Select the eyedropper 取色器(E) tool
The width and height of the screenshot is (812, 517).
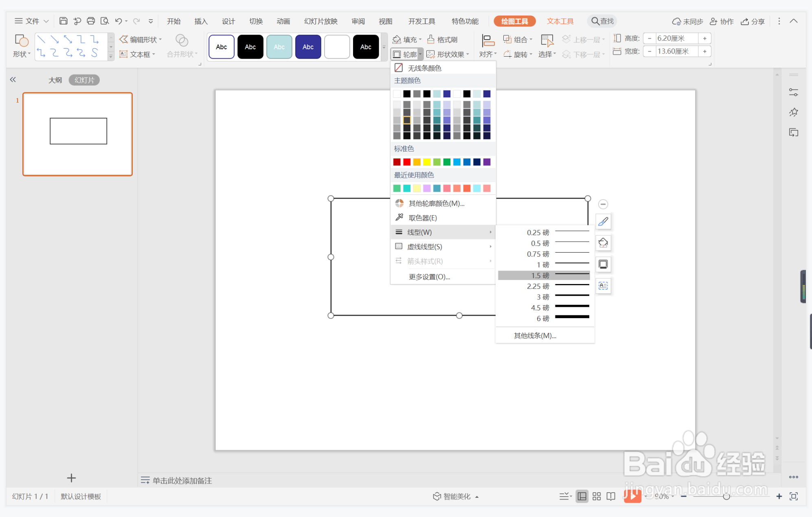click(x=422, y=218)
